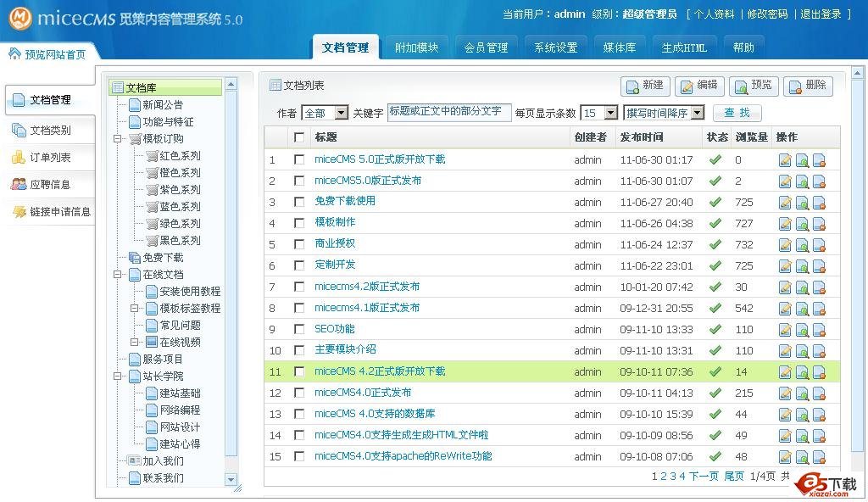Viewport: 868px width, 502px height.
Task: Click preview icon for SEO功能 row
Action: point(802,329)
